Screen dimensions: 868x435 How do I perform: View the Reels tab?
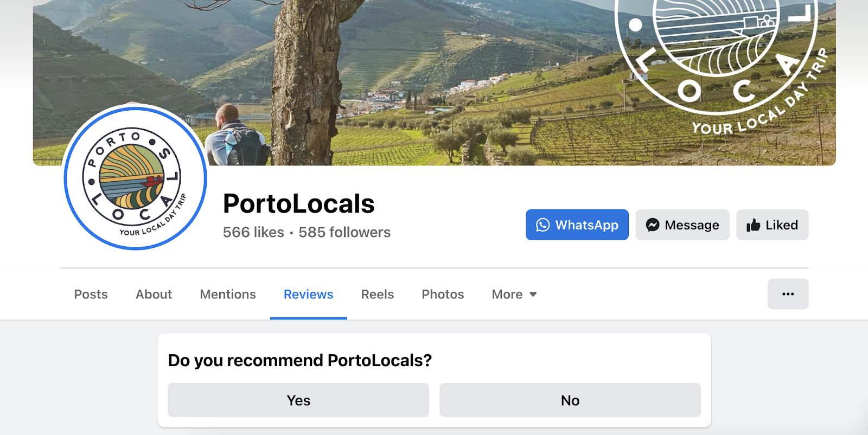(378, 295)
